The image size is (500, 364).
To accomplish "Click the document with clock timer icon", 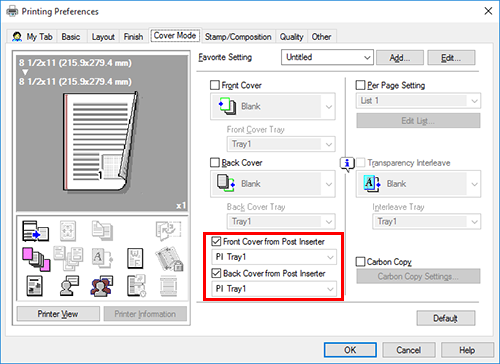I will (x=136, y=286).
